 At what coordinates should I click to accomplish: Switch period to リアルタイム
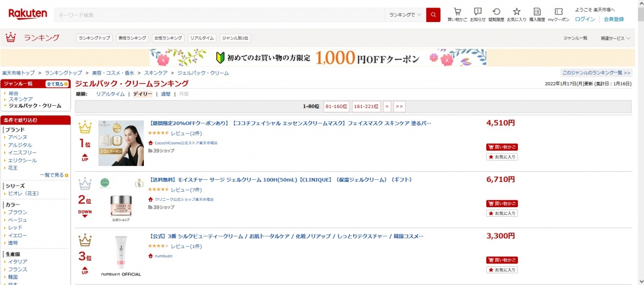(x=110, y=94)
